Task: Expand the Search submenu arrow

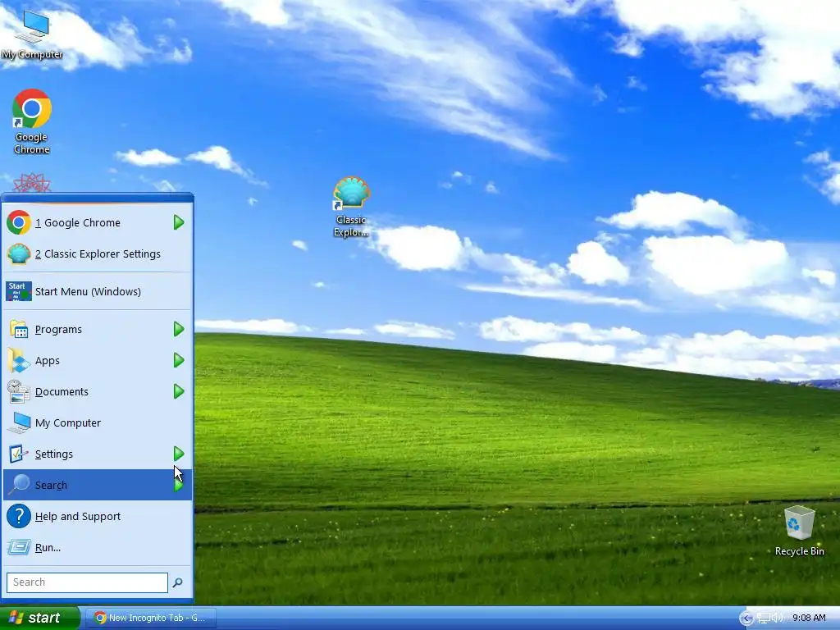Action: pos(179,485)
